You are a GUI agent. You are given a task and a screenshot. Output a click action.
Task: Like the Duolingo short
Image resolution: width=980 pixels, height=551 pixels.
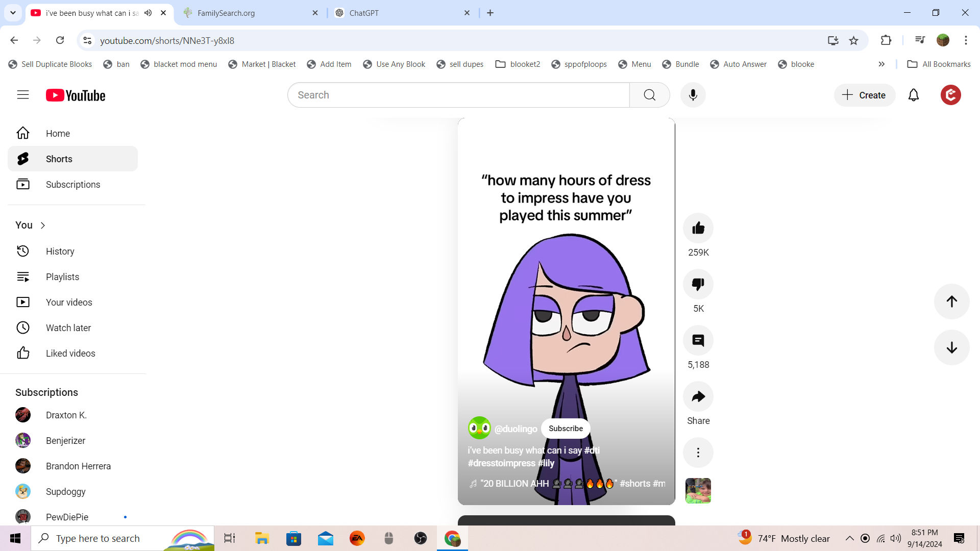tap(698, 228)
